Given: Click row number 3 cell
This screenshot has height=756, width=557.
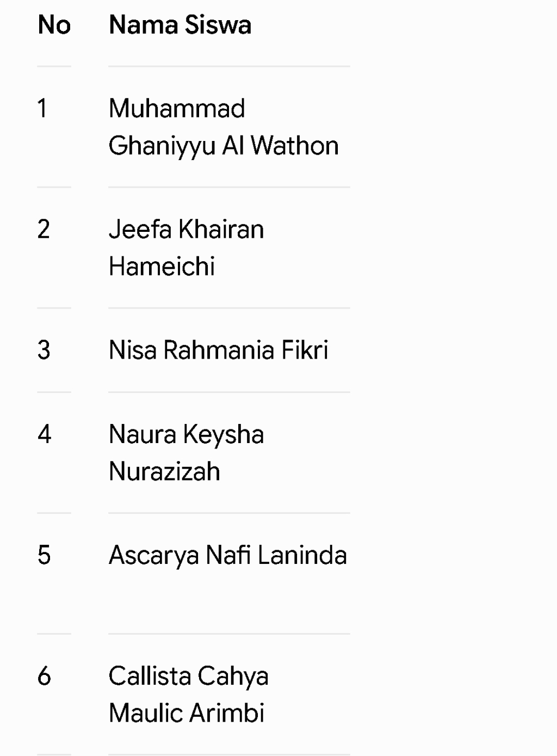Looking at the screenshot, I should [x=44, y=350].
